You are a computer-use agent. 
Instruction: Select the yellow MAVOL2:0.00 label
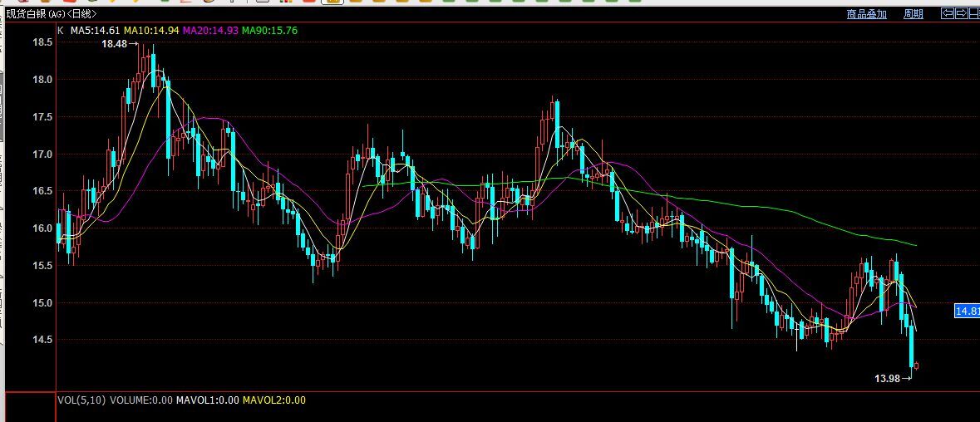(274, 400)
